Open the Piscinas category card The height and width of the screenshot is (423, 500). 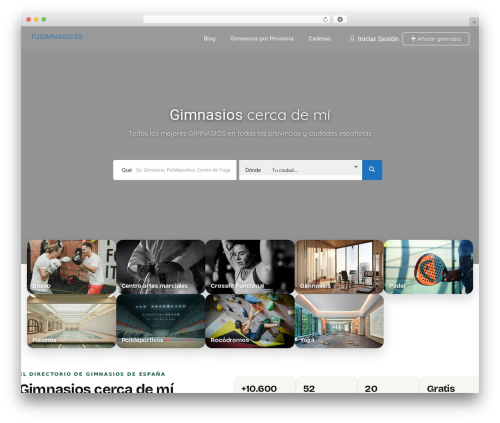tap(71, 321)
